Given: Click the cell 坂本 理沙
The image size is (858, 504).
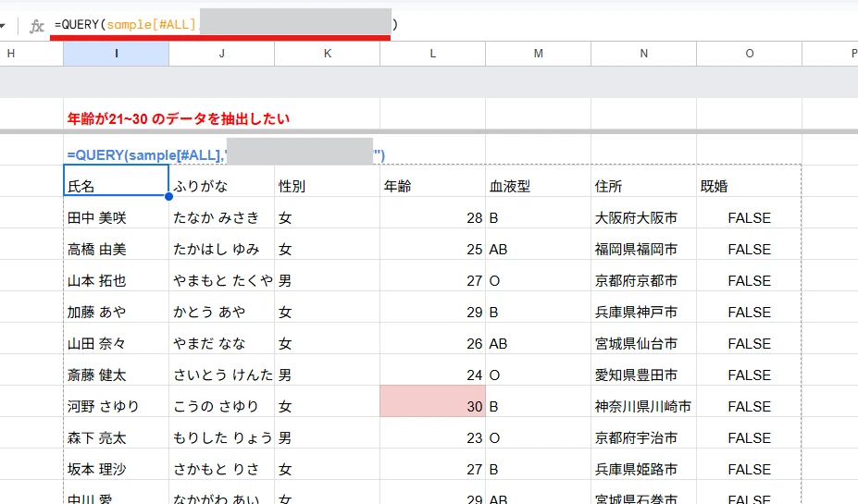Looking at the screenshot, I should point(116,464).
